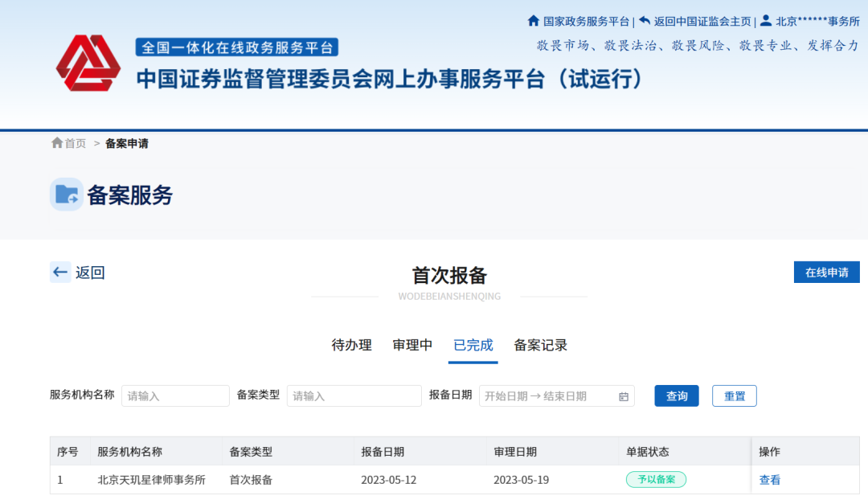
Task: Click the 备案类型 column header
Action: (x=251, y=452)
